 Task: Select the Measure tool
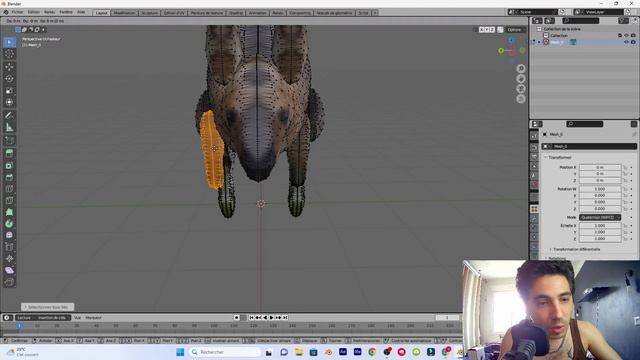[x=9, y=128]
